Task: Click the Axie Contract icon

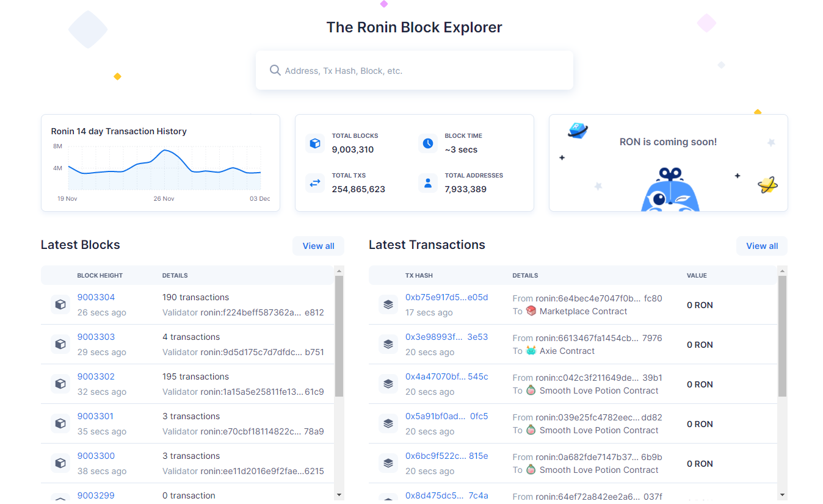Action: [x=531, y=351]
